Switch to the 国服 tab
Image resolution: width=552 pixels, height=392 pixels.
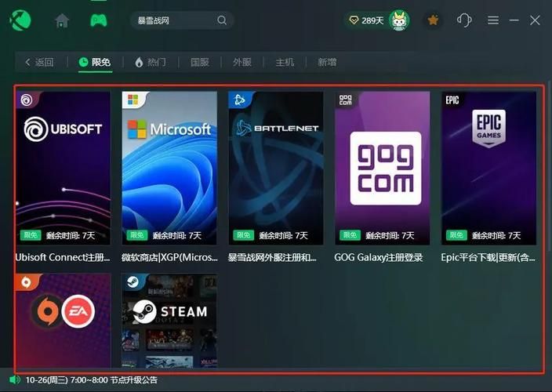[x=200, y=62]
